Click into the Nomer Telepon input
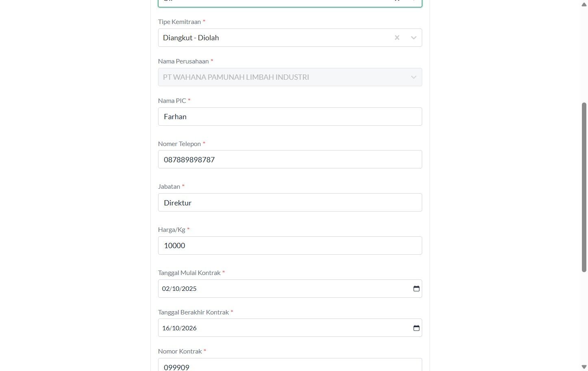 [x=290, y=159]
